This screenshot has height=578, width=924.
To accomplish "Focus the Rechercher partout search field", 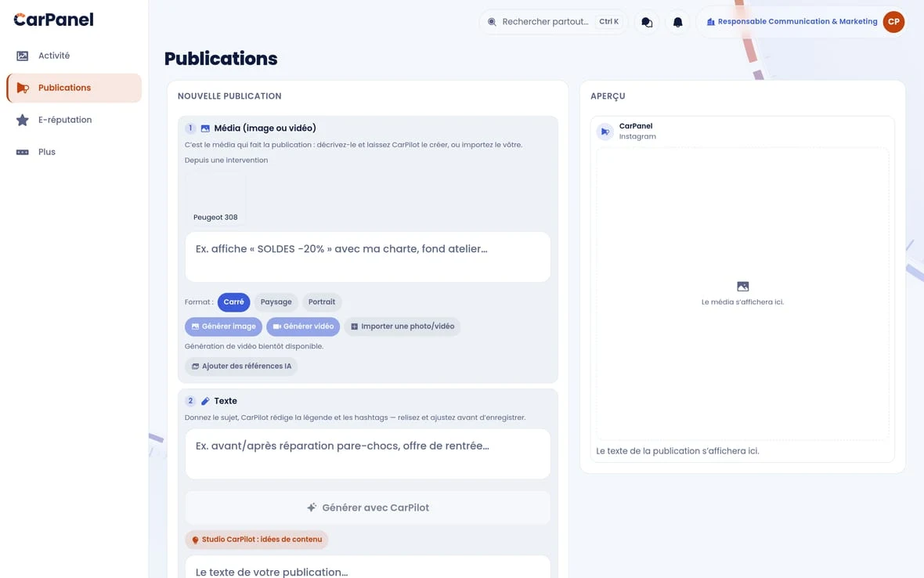I will click(x=554, y=22).
